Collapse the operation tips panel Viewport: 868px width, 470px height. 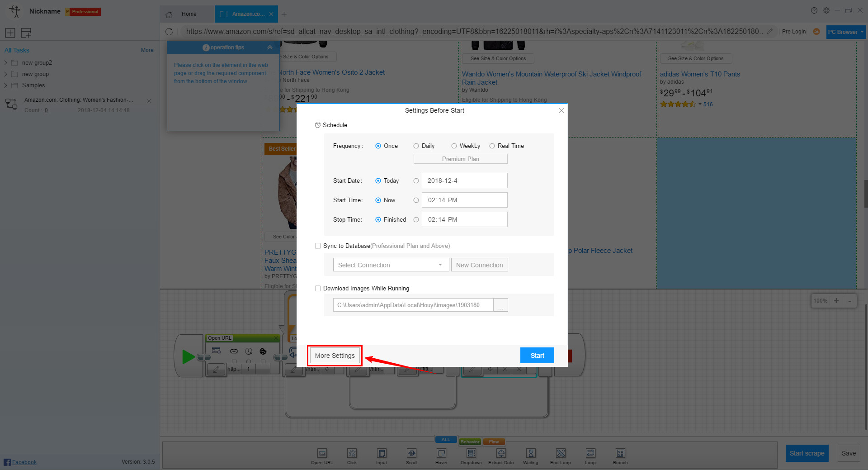(270, 47)
